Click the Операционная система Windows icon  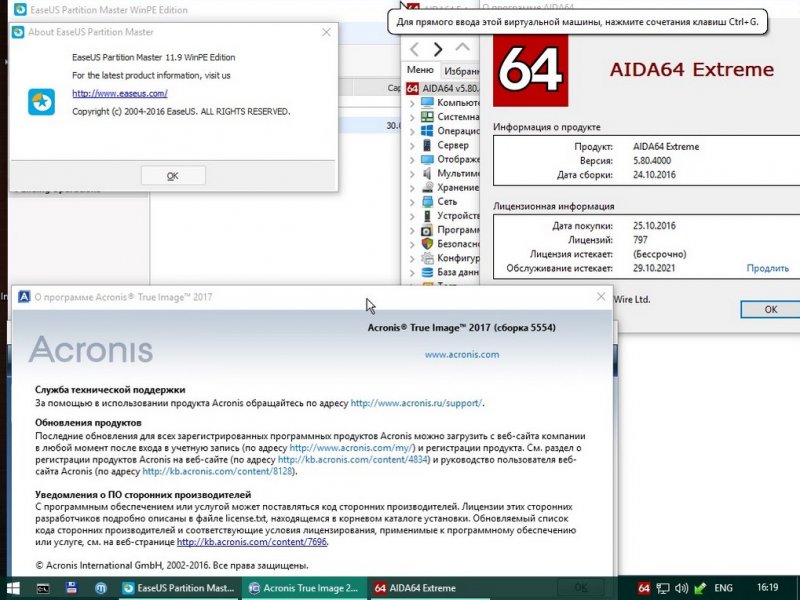427,131
